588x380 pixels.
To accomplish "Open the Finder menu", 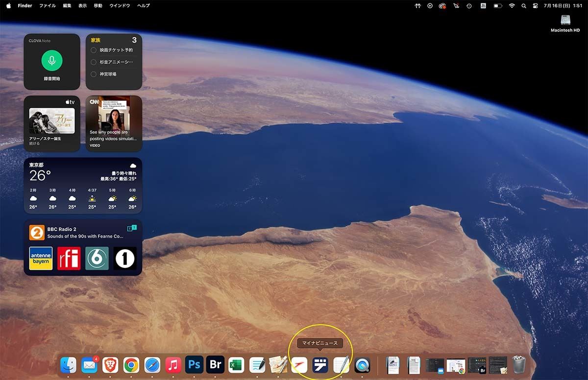I will tap(25, 6).
